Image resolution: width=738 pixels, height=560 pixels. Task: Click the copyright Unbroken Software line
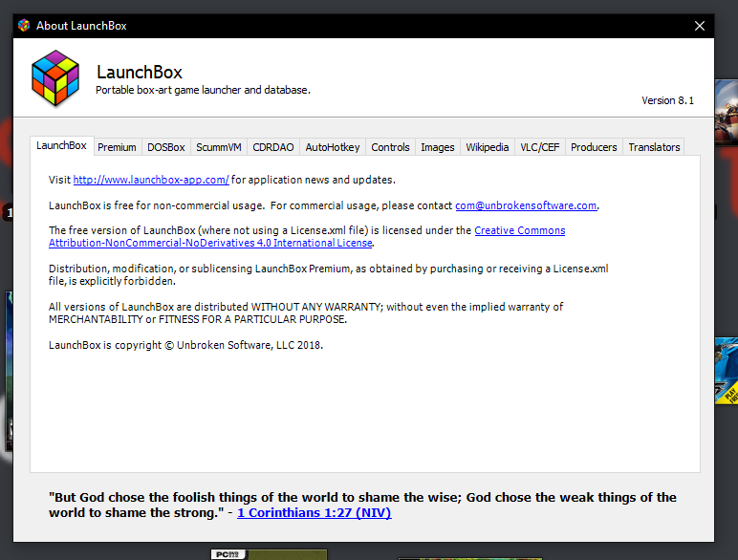(x=185, y=345)
